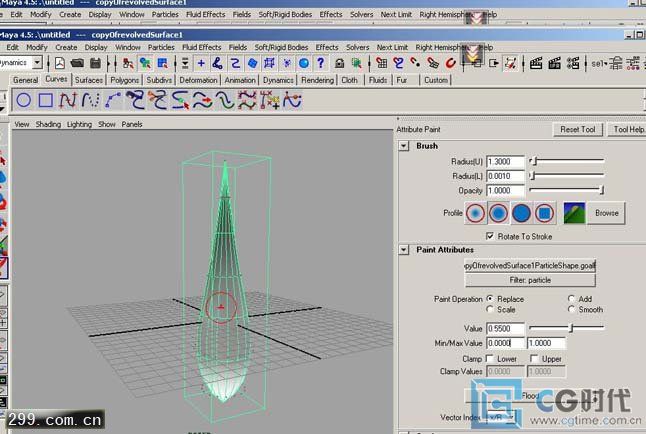Choose the solid circle brush profile

[x=521, y=213]
